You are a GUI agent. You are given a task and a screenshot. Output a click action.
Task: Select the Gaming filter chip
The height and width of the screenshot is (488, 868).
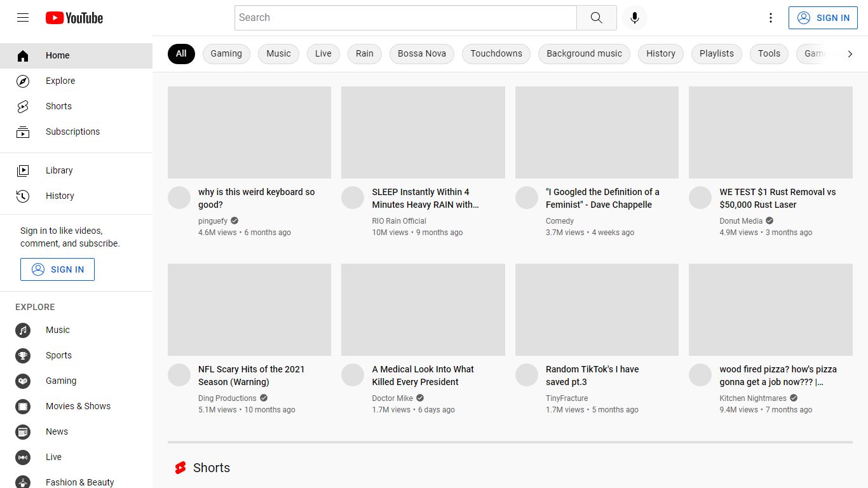[x=226, y=54]
